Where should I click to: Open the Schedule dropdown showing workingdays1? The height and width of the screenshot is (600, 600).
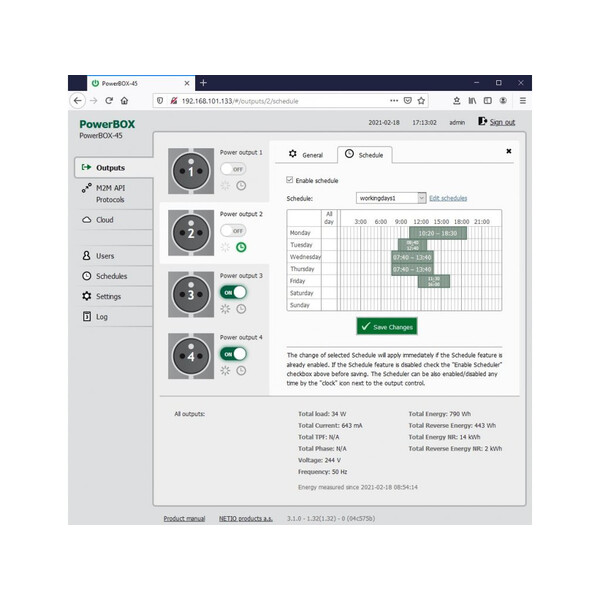pos(391,198)
